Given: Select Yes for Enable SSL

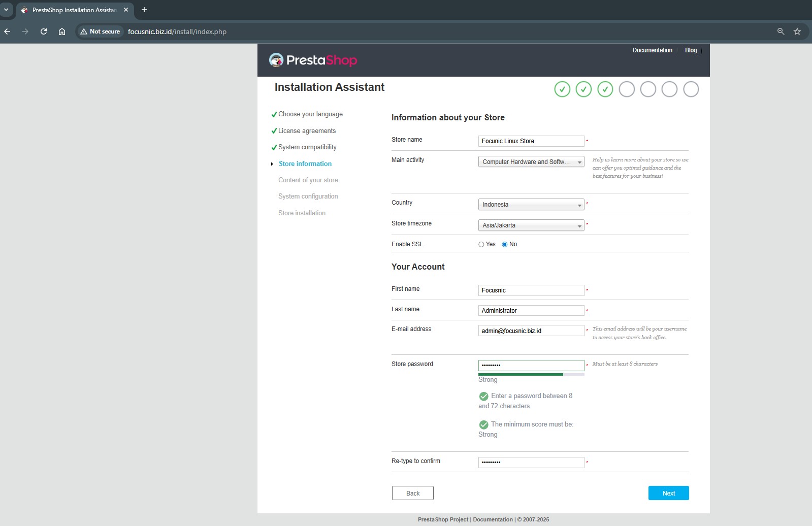Looking at the screenshot, I should coord(481,245).
